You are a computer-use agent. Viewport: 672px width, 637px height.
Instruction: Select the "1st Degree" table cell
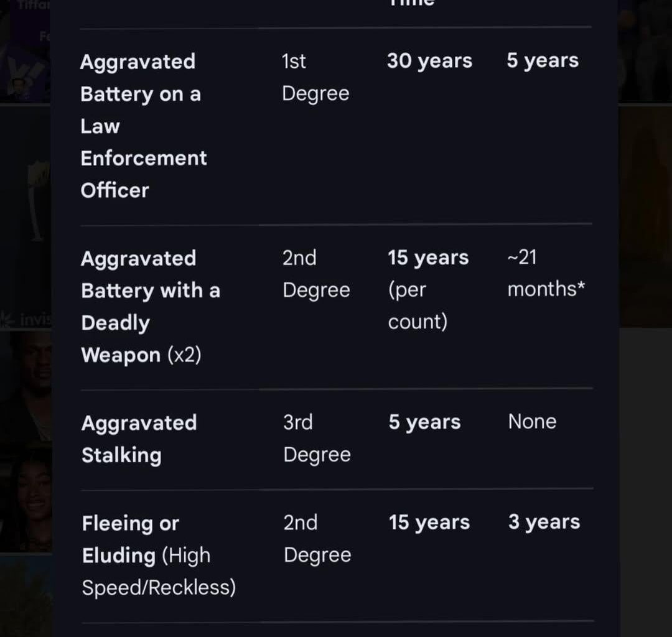point(315,77)
